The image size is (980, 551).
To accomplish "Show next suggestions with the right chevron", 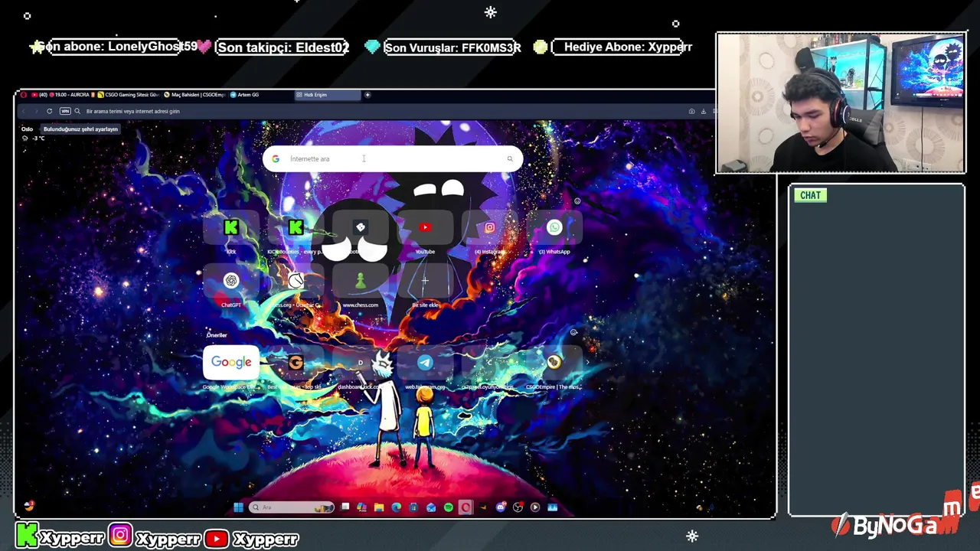I will [588, 363].
